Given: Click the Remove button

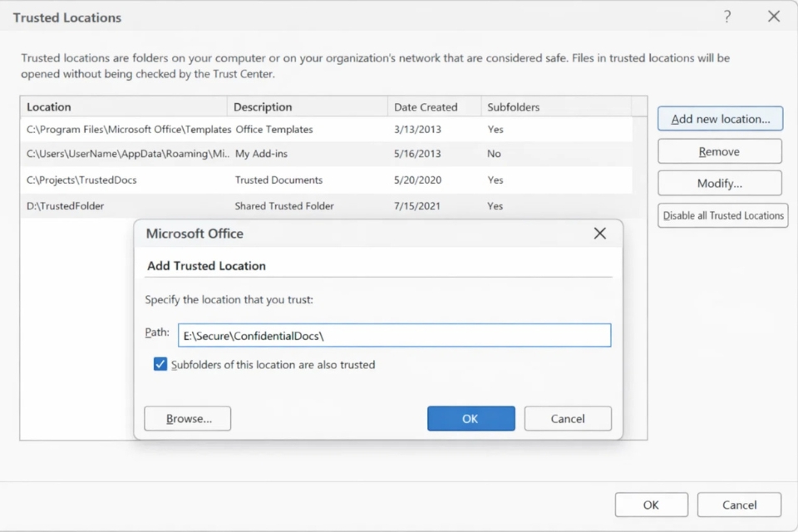Looking at the screenshot, I should 719,150.
